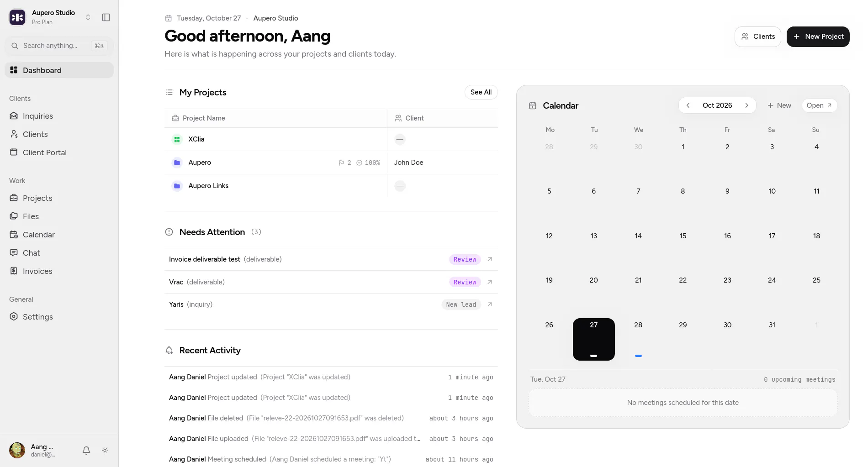Open the Invoices sidebar page

coord(59,271)
